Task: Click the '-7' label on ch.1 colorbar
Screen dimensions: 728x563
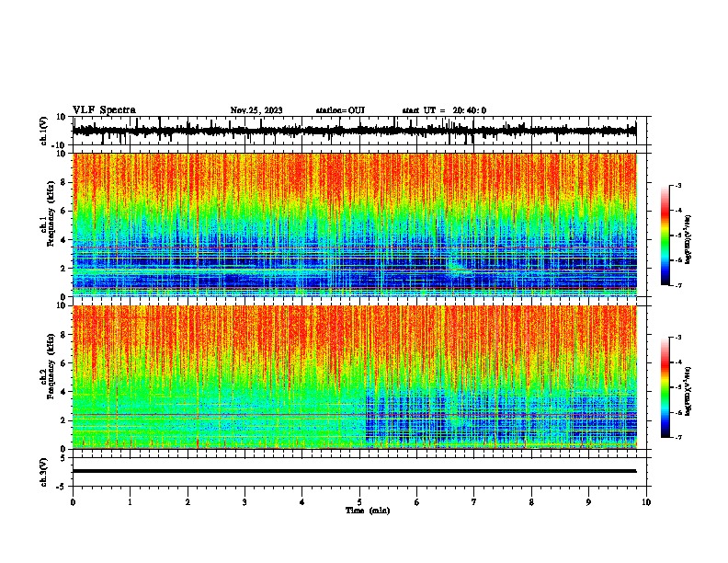Action: 677,286
